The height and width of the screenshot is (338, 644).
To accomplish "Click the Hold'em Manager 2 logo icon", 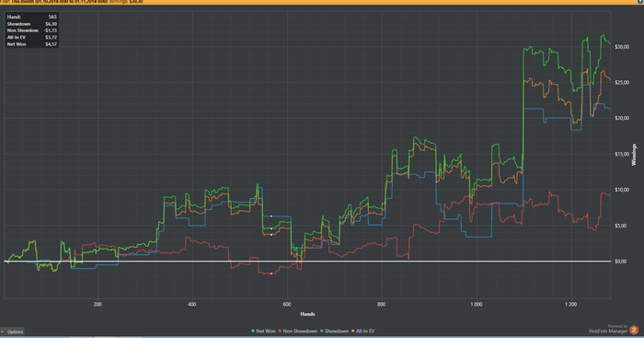I will pyautogui.click(x=634, y=330).
